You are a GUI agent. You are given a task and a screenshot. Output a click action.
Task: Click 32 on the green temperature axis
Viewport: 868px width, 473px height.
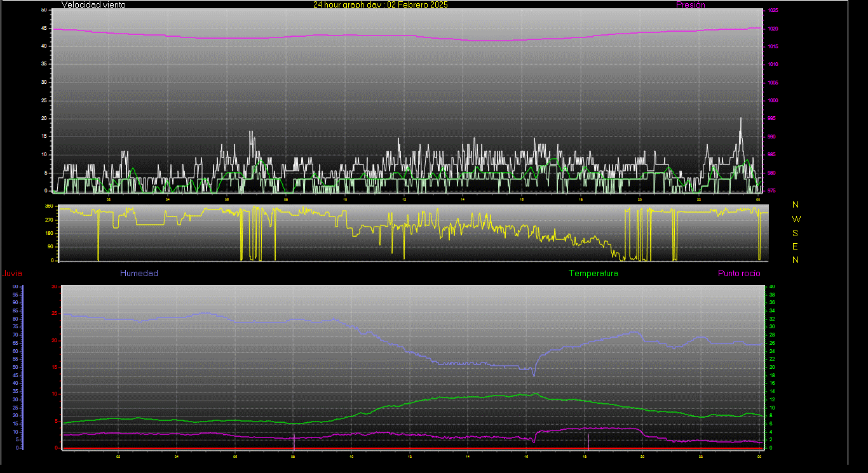pyautogui.click(x=772, y=319)
